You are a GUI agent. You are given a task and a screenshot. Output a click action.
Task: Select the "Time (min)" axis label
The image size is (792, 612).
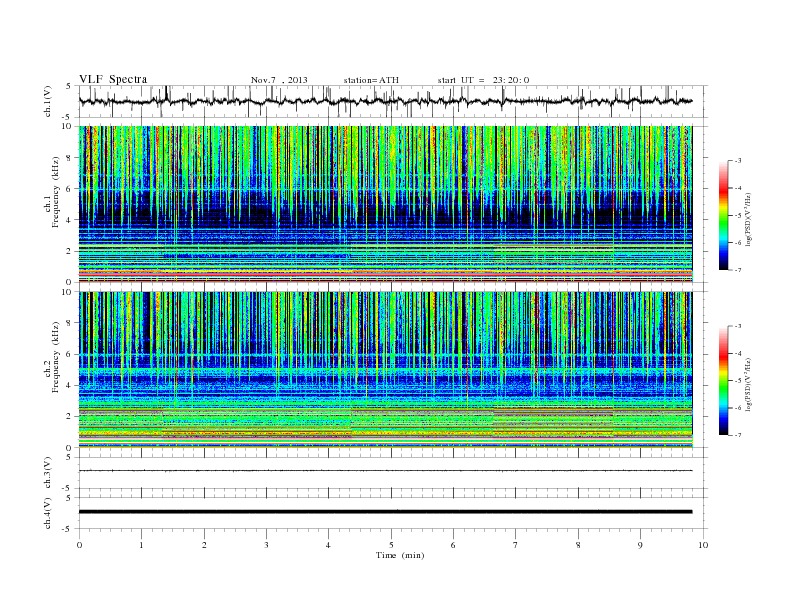(x=400, y=555)
